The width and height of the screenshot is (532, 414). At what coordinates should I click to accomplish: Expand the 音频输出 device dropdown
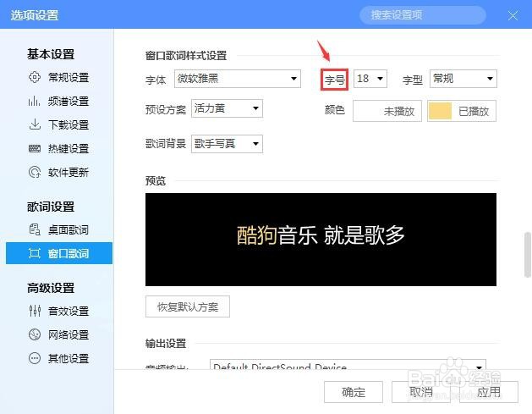(348, 365)
